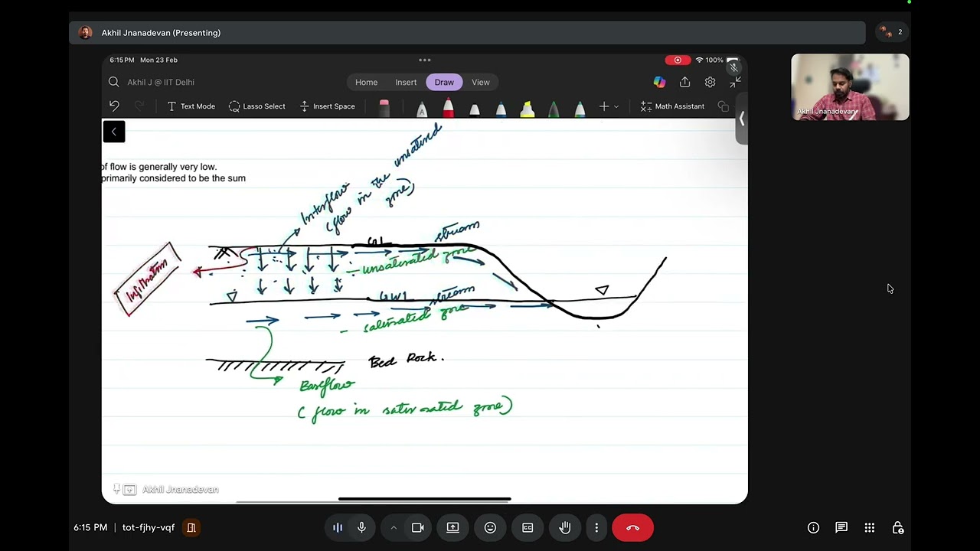
Task: Choose the Insert Space tool
Action: 327,106
